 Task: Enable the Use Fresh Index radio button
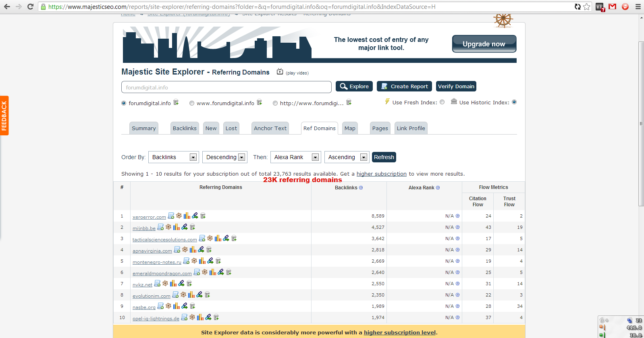[442, 102]
